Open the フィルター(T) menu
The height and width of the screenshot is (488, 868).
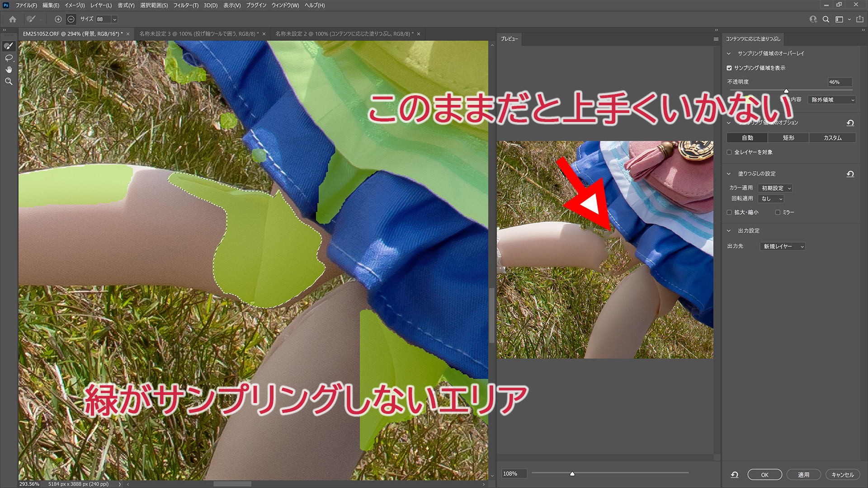click(186, 5)
